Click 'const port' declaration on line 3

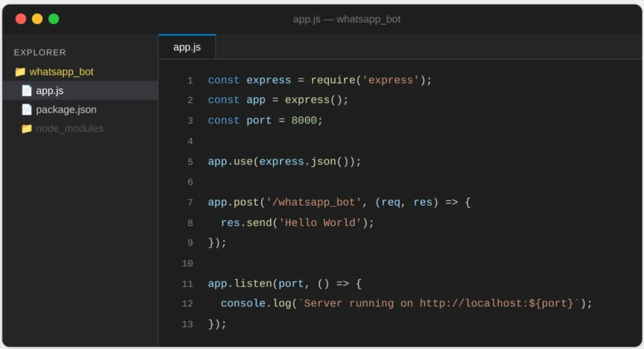(240, 121)
